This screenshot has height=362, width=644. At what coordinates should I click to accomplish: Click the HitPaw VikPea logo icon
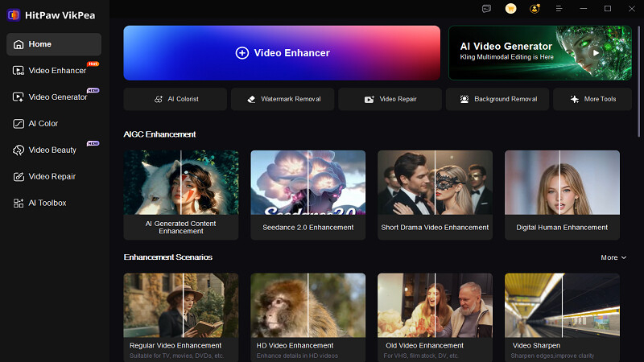[14, 15]
